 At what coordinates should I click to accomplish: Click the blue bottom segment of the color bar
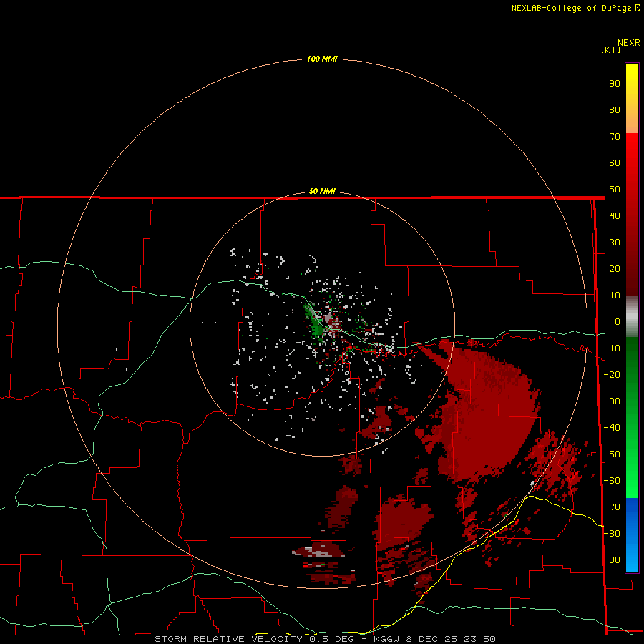632,535
